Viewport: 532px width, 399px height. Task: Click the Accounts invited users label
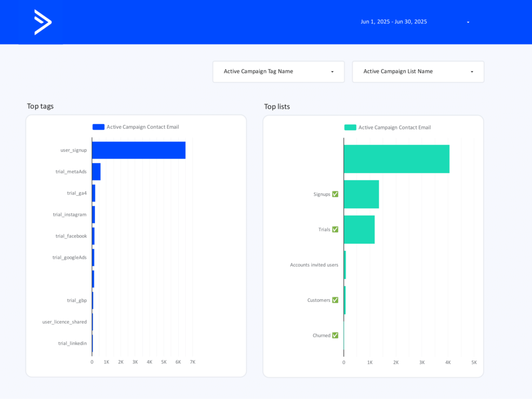click(314, 265)
